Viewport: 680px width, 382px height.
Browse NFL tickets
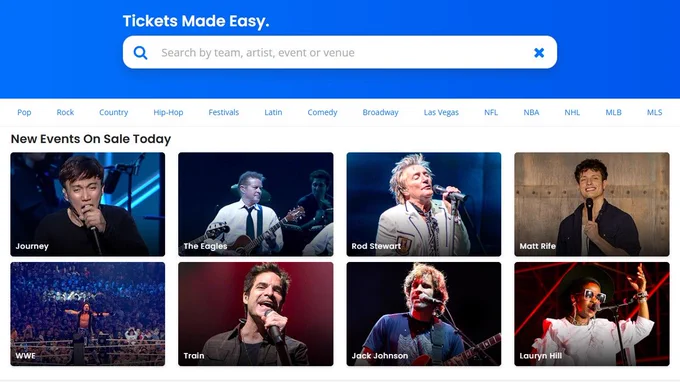pyautogui.click(x=491, y=112)
